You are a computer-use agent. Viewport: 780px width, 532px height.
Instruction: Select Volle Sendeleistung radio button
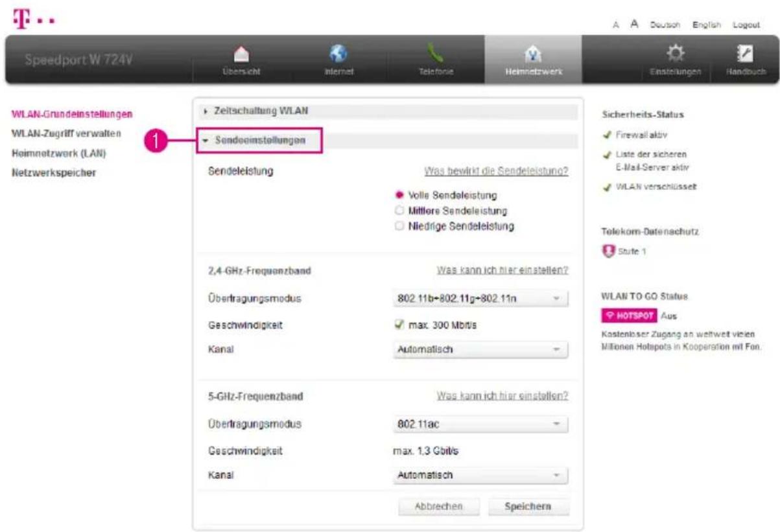pos(399,195)
